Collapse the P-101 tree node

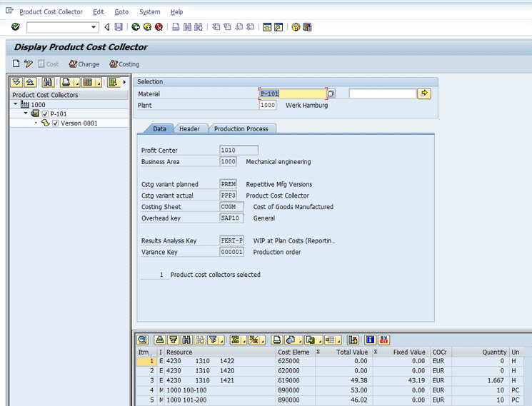click(x=26, y=114)
